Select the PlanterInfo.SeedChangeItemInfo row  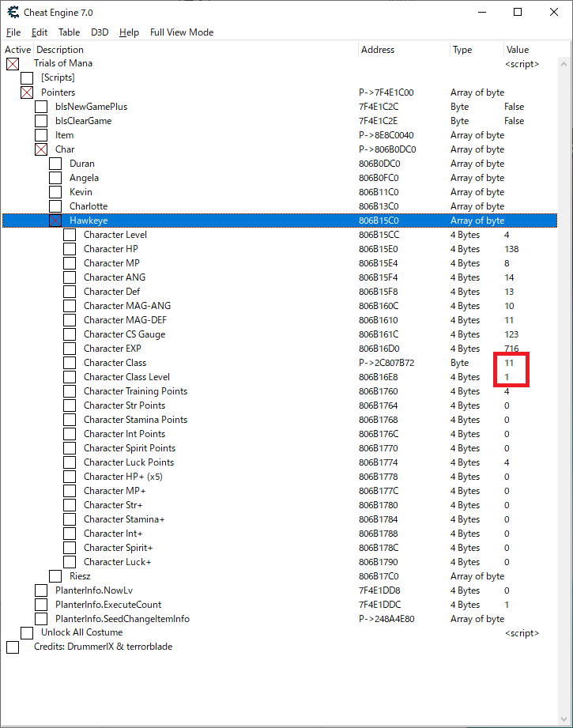click(x=280, y=619)
